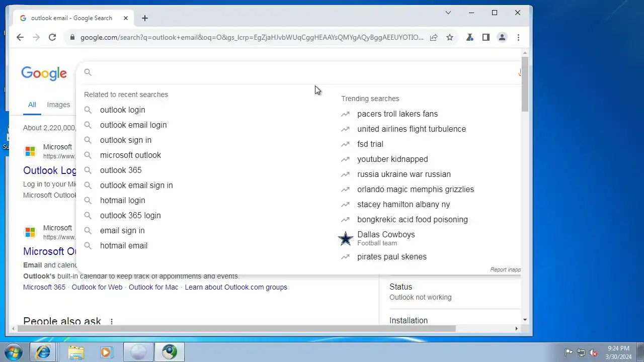
Task: Choose the 'email sign in' suggestion
Action: point(122,230)
